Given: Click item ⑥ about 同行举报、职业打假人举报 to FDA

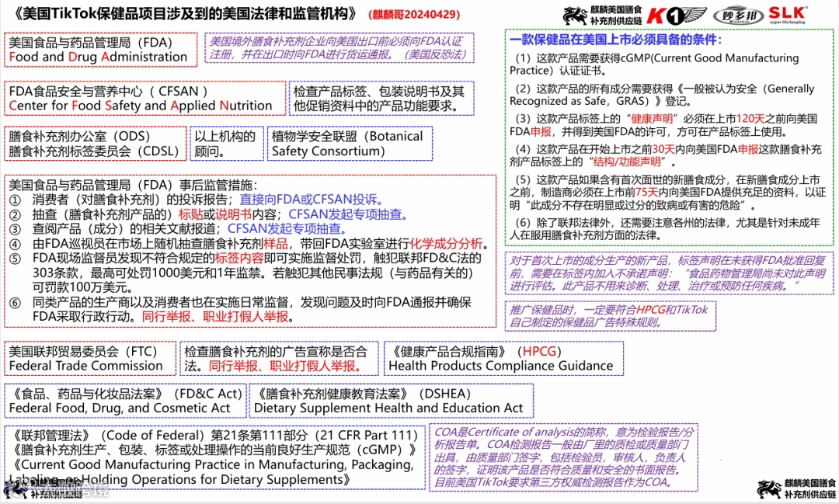Looking at the screenshot, I should click(240, 309).
